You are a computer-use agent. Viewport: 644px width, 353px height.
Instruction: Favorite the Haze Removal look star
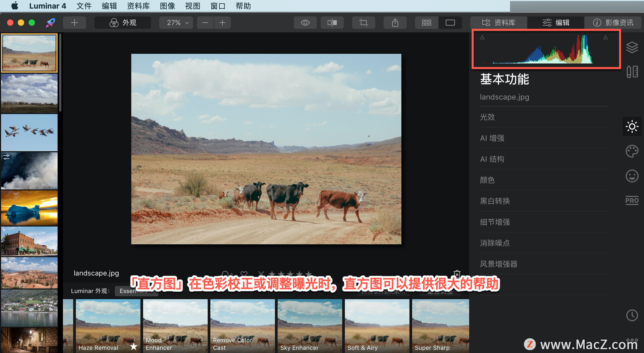[x=133, y=346]
